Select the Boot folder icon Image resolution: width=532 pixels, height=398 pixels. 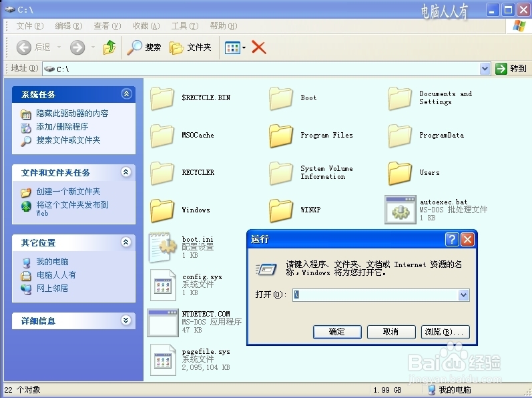point(281,98)
